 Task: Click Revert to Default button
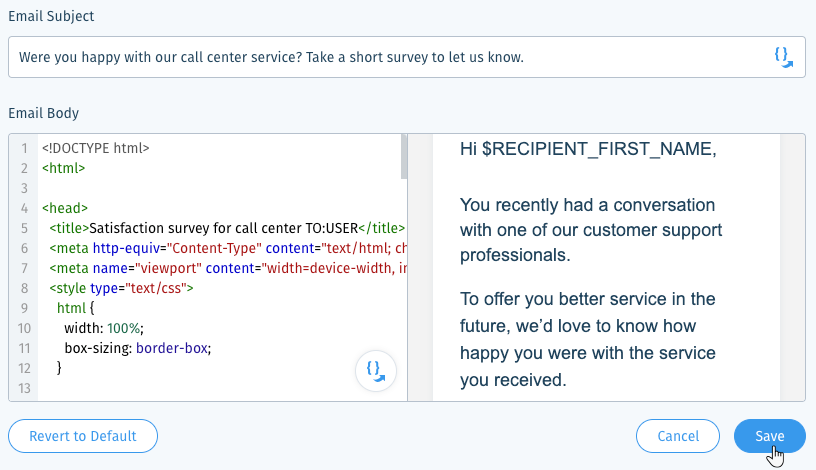83,436
